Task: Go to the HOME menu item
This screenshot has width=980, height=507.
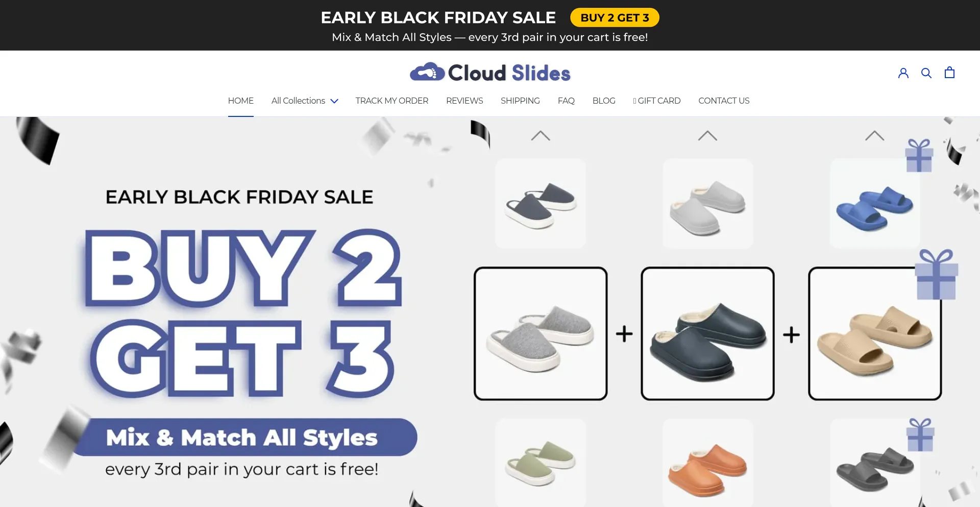Action: 240,101
